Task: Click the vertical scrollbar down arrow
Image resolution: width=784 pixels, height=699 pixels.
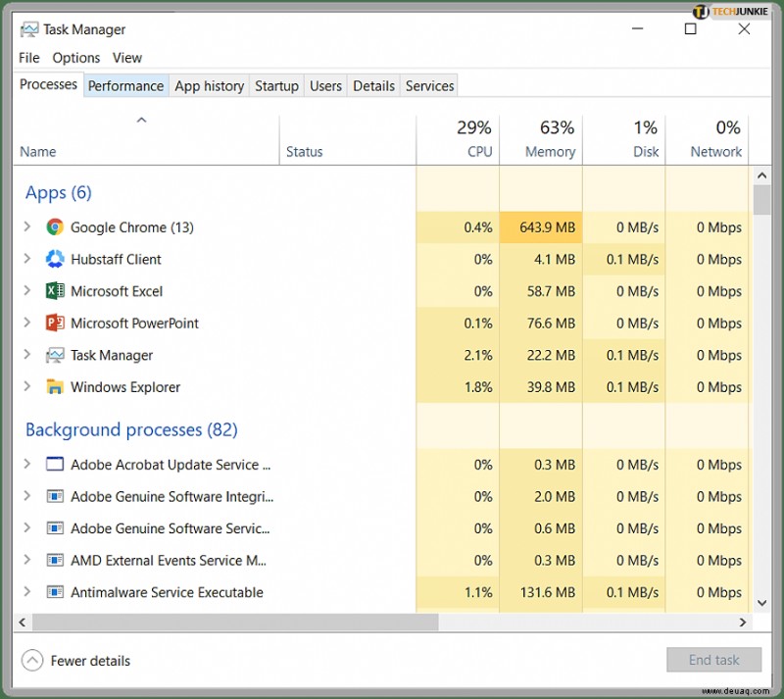Action: tap(762, 603)
